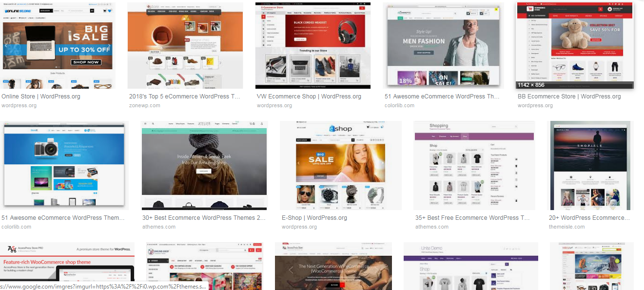Click 'wordpress.org' under VW Ecommerce Shop
The width and height of the screenshot is (644, 290).
pyautogui.click(x=274, y=105)
